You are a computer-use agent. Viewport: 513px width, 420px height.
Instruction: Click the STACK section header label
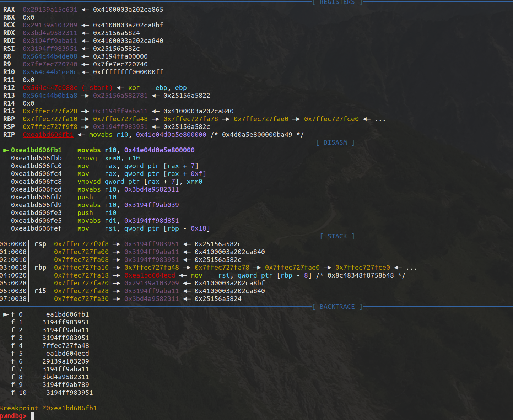pyautogui.click(x=337, y=236)
